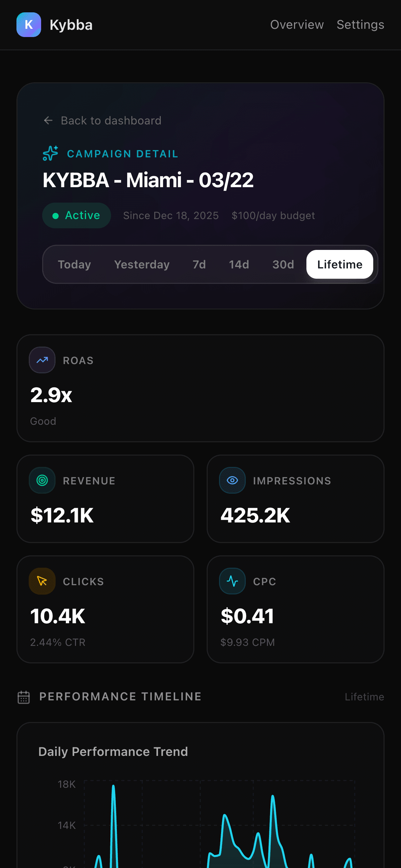Click the campaign detail sparkle icon
This screenshot has width=401, height=868.
tap(50, 153)
